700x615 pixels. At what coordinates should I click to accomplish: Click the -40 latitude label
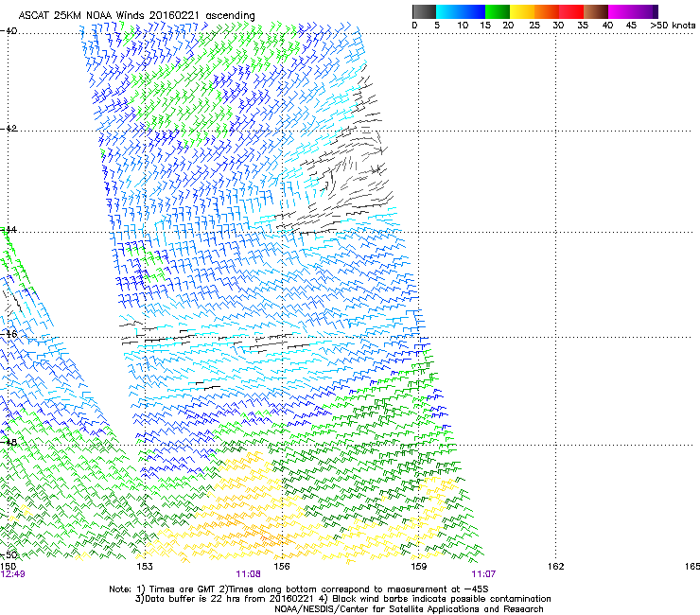(x=9, y=31)
